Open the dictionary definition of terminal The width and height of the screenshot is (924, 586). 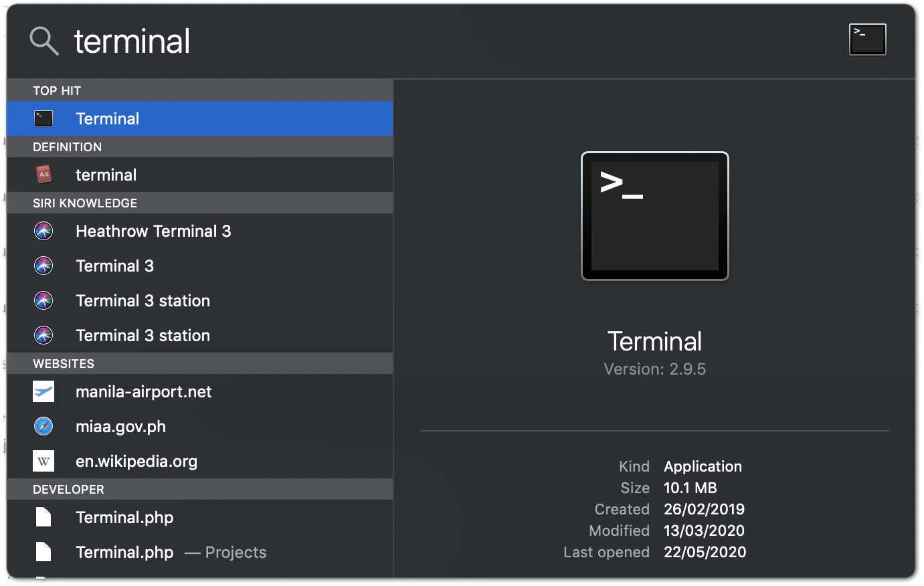pyautogui.click(x=106, y=175)
